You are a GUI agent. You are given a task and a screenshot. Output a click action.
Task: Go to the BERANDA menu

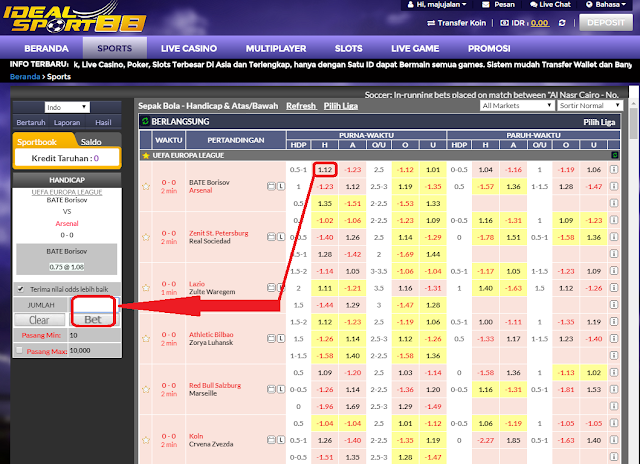coord(47,48)
